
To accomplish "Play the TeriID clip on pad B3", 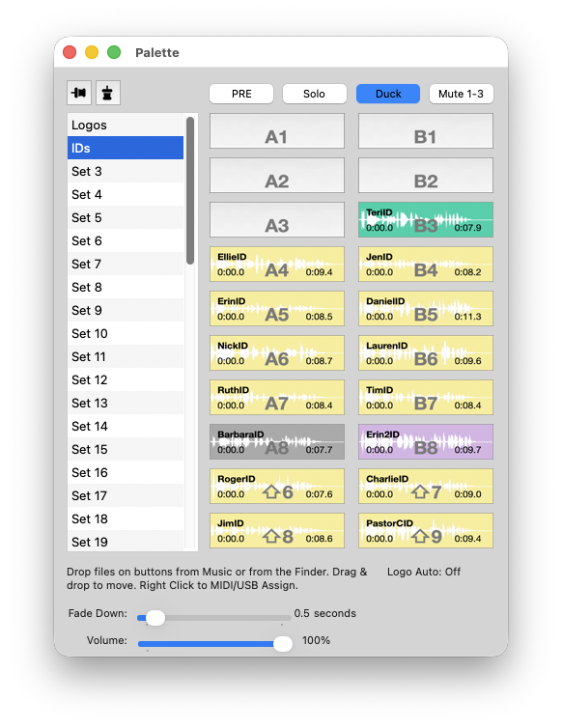I will pos(426,219).
